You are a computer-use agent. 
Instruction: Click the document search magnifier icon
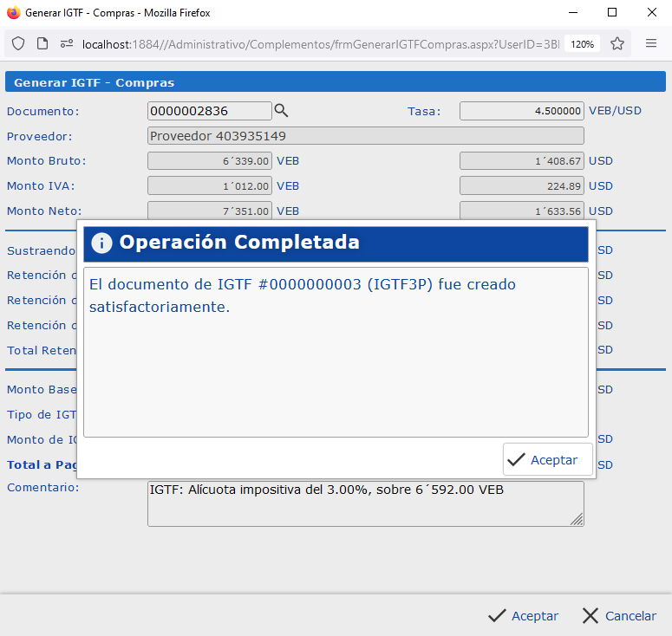(x=281, y=111)
